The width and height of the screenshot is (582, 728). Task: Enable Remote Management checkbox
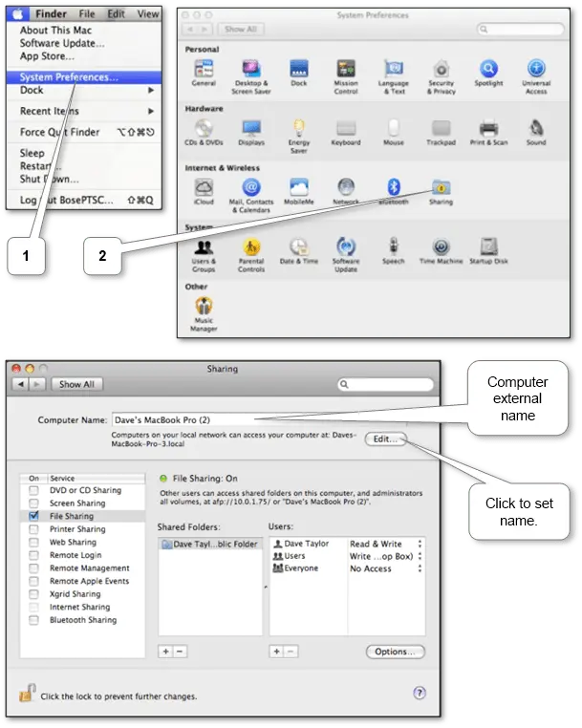coord(33,567)
